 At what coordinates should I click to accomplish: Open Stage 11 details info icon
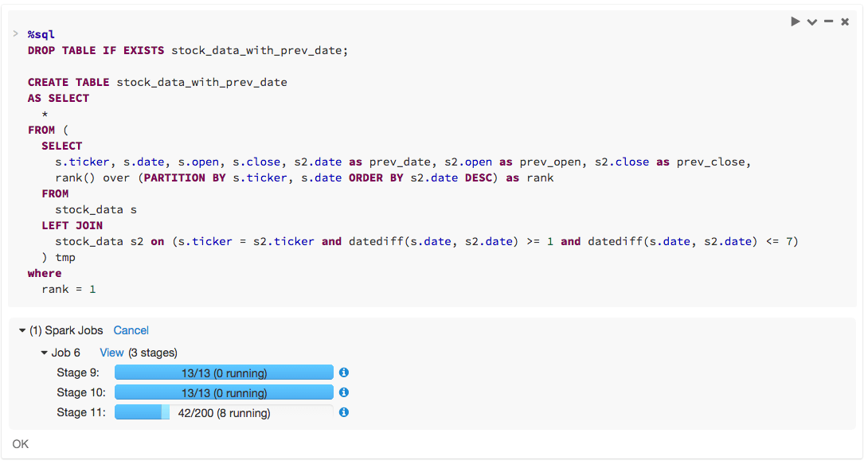point(344,412)
